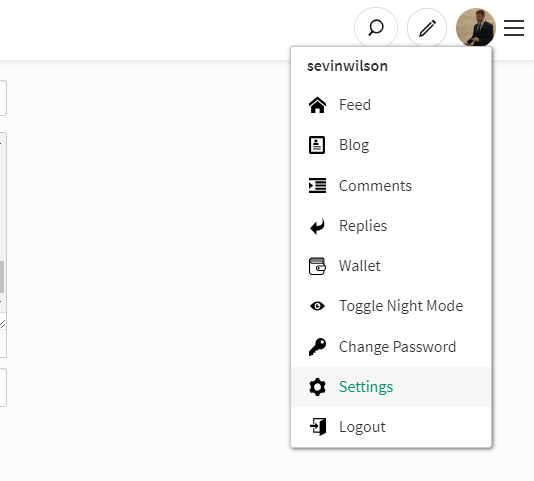This screenshot has width=534, height=481.
Task: Click the gear icon next to Settings
Action: (317, 387)
